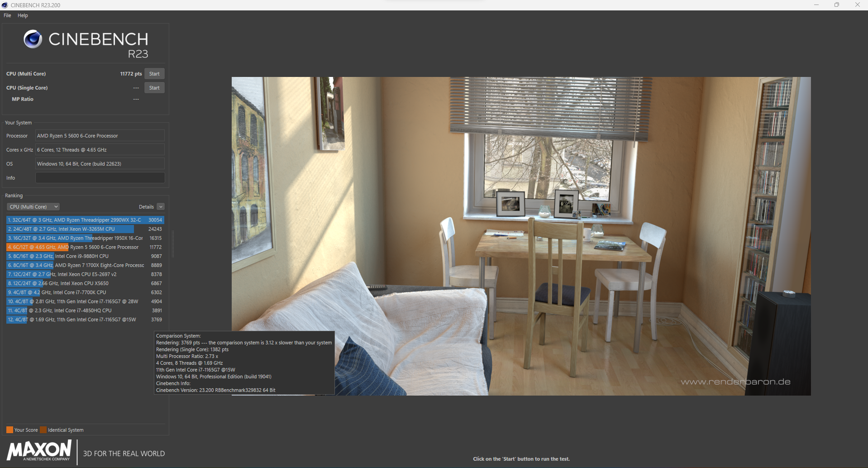Click the orange Your Score legend swatch

tap(10, 430)
